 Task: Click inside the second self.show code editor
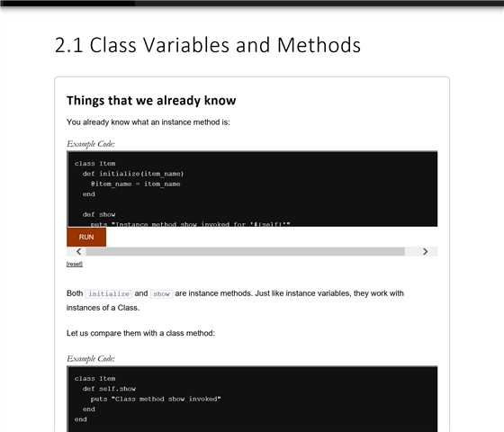[x=252, y=399]
